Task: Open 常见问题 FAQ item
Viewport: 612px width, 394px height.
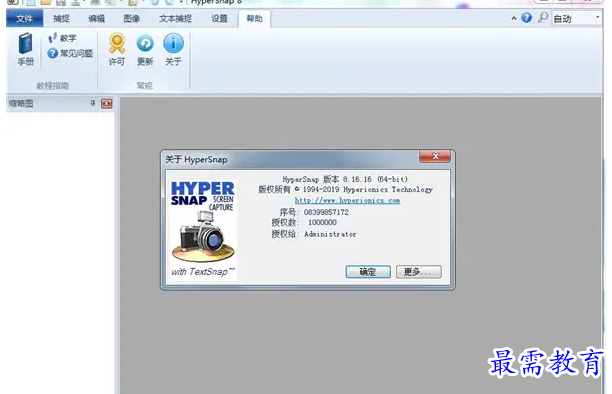Action: pos(70,53)
